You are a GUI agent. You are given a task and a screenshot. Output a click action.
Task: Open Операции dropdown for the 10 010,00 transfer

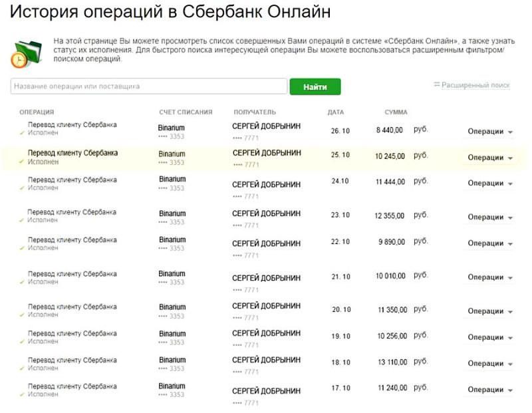489,277
